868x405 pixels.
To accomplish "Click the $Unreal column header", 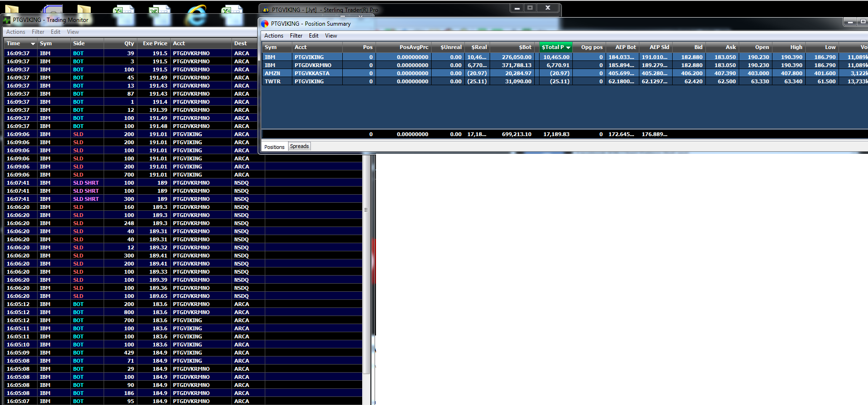I will point(448,47).
